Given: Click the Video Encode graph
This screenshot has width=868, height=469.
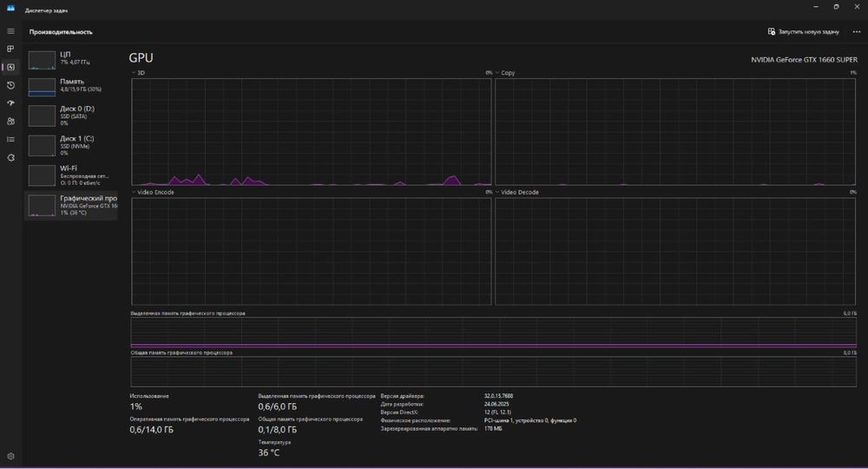Looking at the screenshot, I should pyautogui.click(x=311, y=251).
